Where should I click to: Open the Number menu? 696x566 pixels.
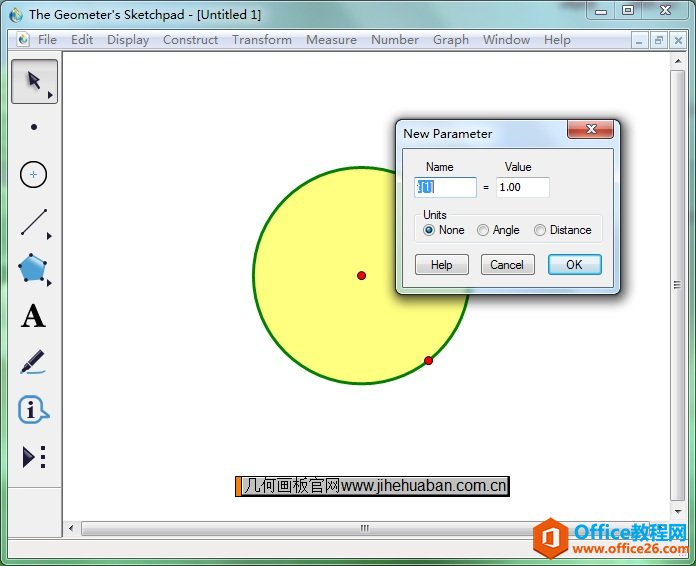point(395,40)
